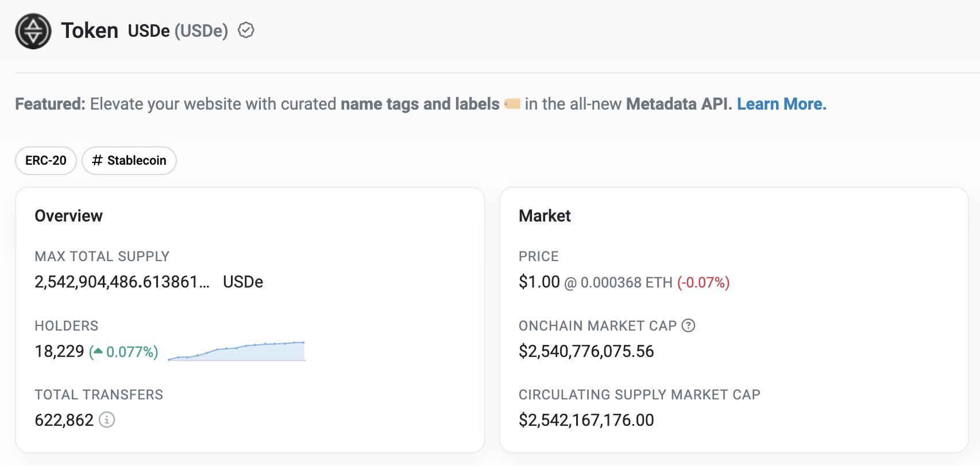This screenshot has height=466, width=980.
Task: Click the onchain market cap dollar amount
Action: pyautogui.click(x=586, y=351)
